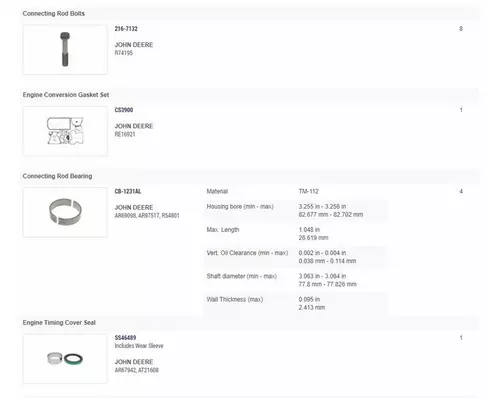500x400 pixels.
Task: Click the 2.413 mm thickness value
Action: [x=312, y=307]
